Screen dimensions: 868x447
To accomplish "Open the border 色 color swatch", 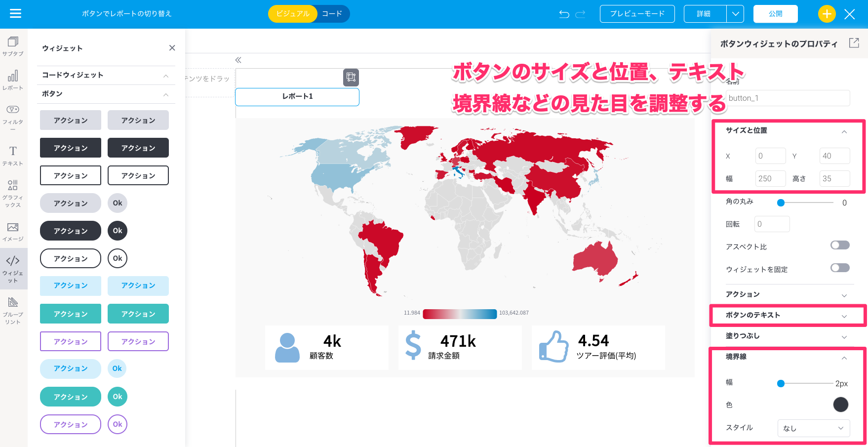I will (x=840, y=405).
